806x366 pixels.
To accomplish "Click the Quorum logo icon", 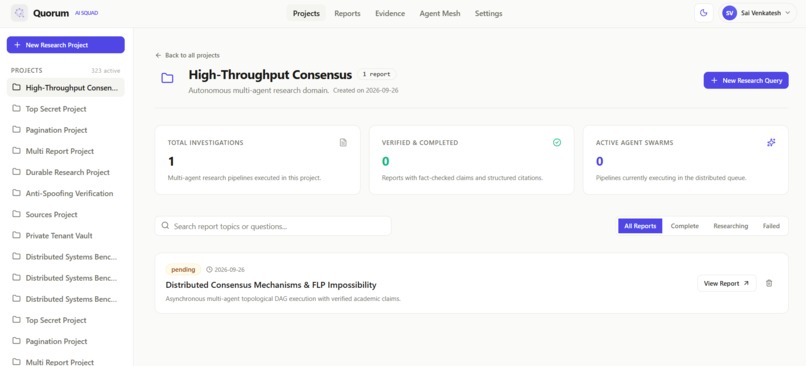I will click(20, 13).
